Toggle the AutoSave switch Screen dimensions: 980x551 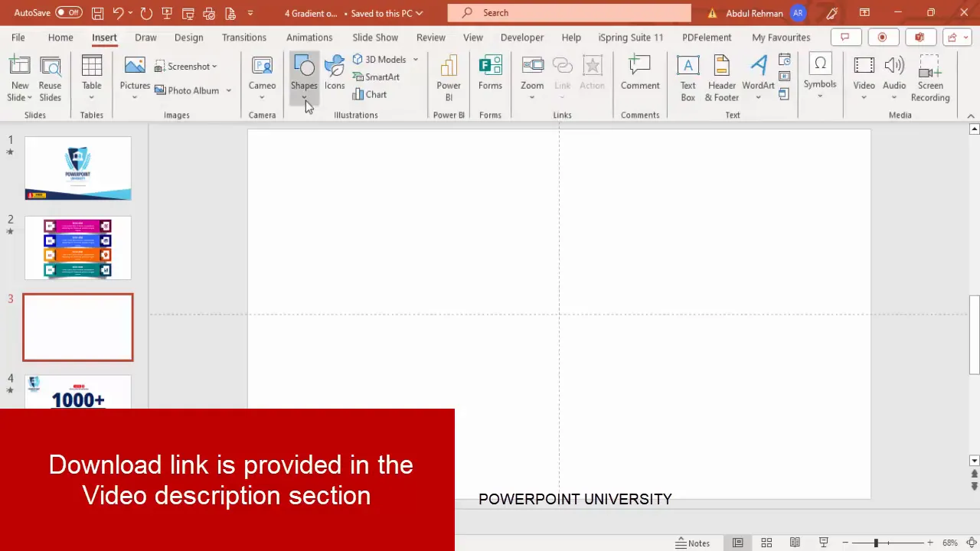pyautogui.click(x=69, y=13)
